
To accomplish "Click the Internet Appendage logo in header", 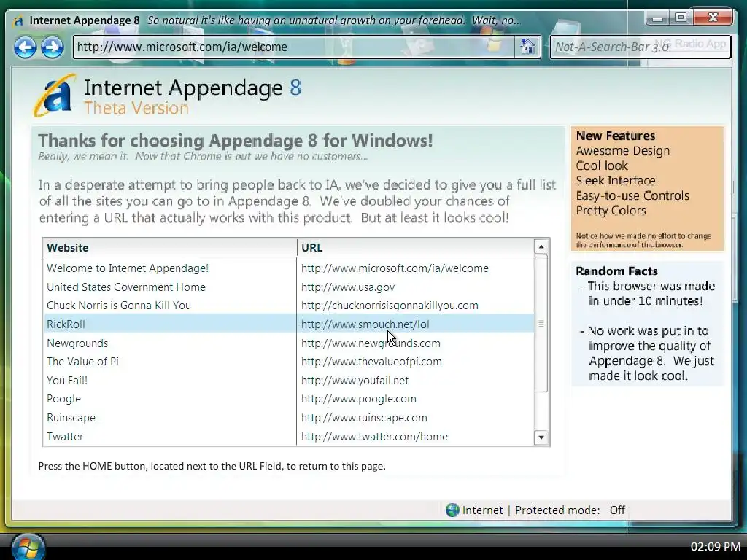I will (55, 96).
